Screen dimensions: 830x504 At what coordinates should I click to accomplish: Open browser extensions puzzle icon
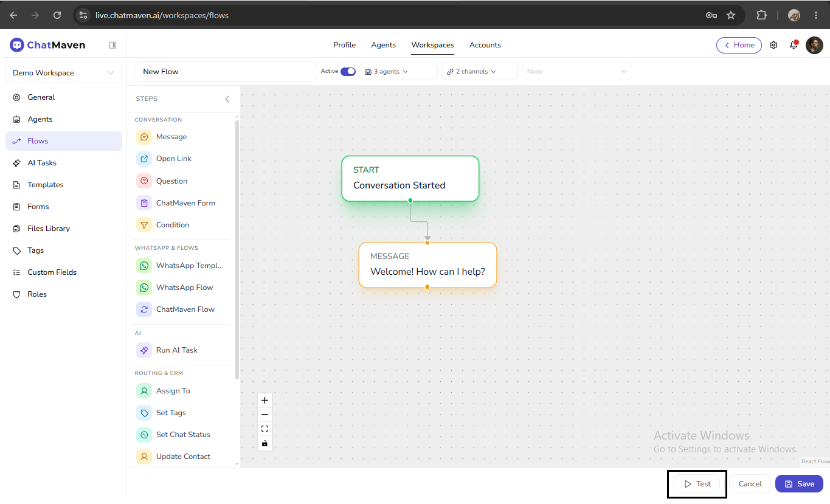tap(761, 15)
